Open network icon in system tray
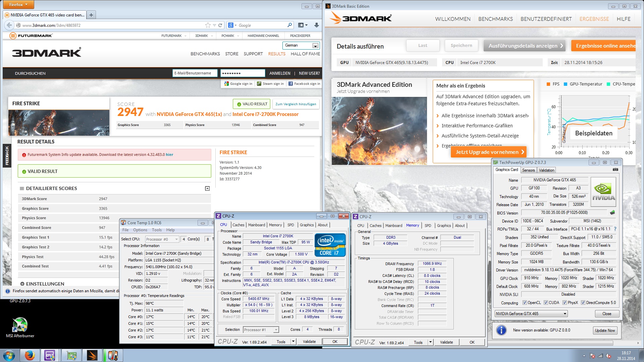 click(x=600, y=356)
